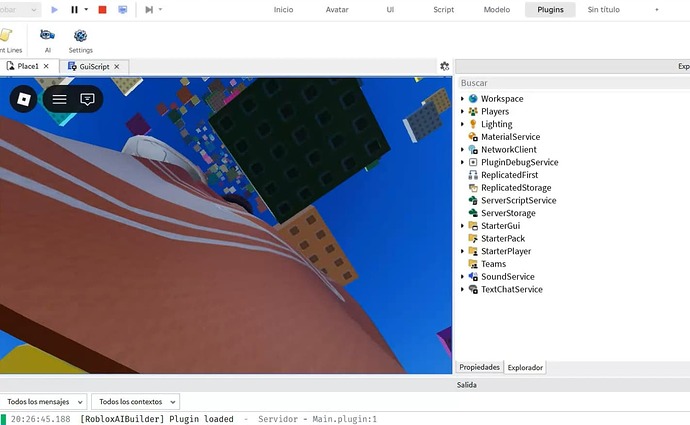The height and width of the screenshot is (425, 690).
Task: Open the viewport settings gear icon
Action: coord(444,66)
